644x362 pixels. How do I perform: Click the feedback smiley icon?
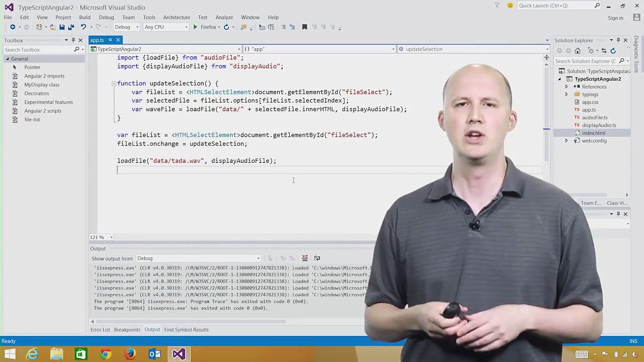coord(510,6)
